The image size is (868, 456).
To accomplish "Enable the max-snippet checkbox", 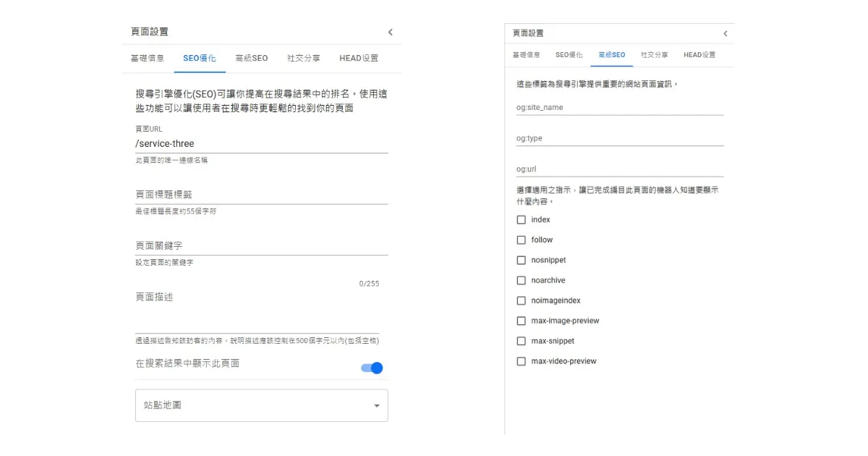I will 521,341.
